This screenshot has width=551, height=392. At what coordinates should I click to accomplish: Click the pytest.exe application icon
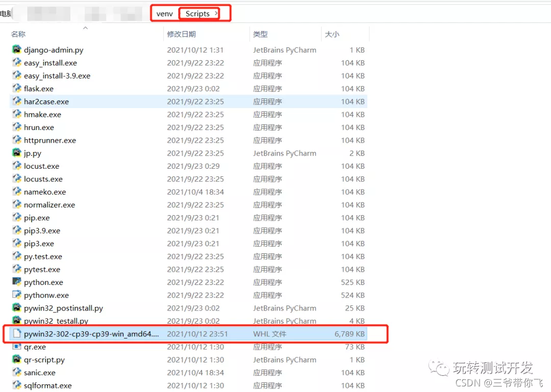click(16, 269)
